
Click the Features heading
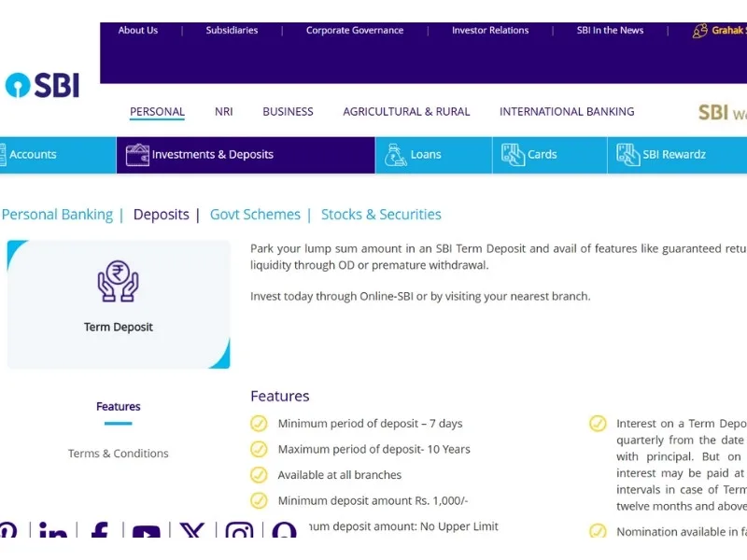279,396
